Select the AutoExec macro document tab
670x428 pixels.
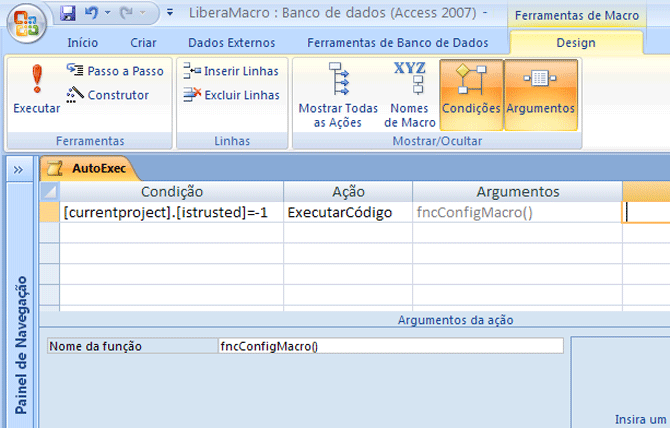89,168
